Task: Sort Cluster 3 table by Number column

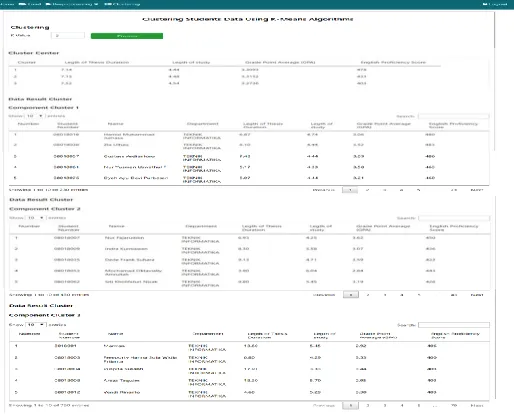Action: (x=29, y=334)
